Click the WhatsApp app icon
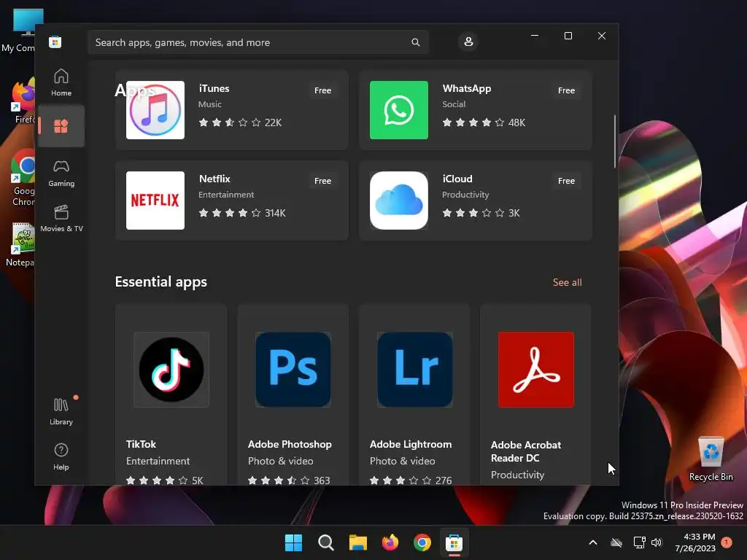This screenshot has height=560, width=747. coord(399,110)
